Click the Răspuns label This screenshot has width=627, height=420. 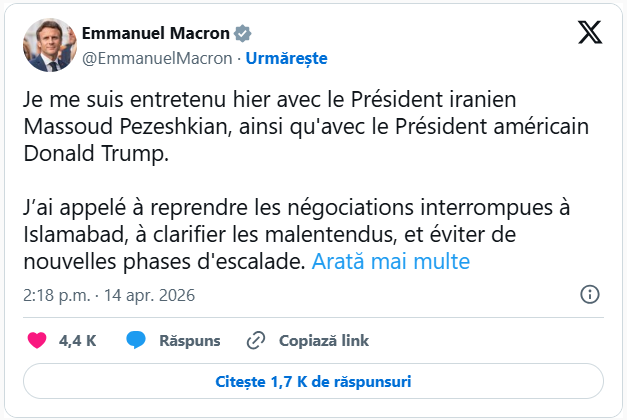tap(189, 340)
